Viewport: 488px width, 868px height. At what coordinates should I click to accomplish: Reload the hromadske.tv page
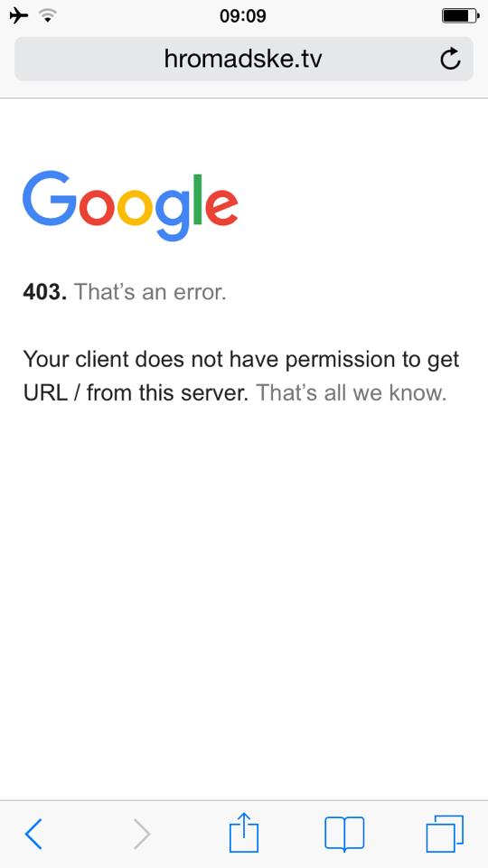pos(450,59)
